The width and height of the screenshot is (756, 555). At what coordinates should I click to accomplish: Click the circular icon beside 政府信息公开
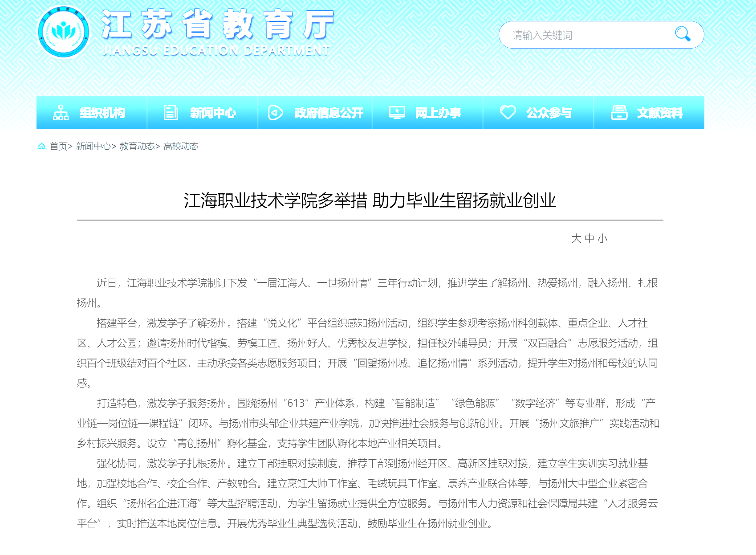pos(275,113)
